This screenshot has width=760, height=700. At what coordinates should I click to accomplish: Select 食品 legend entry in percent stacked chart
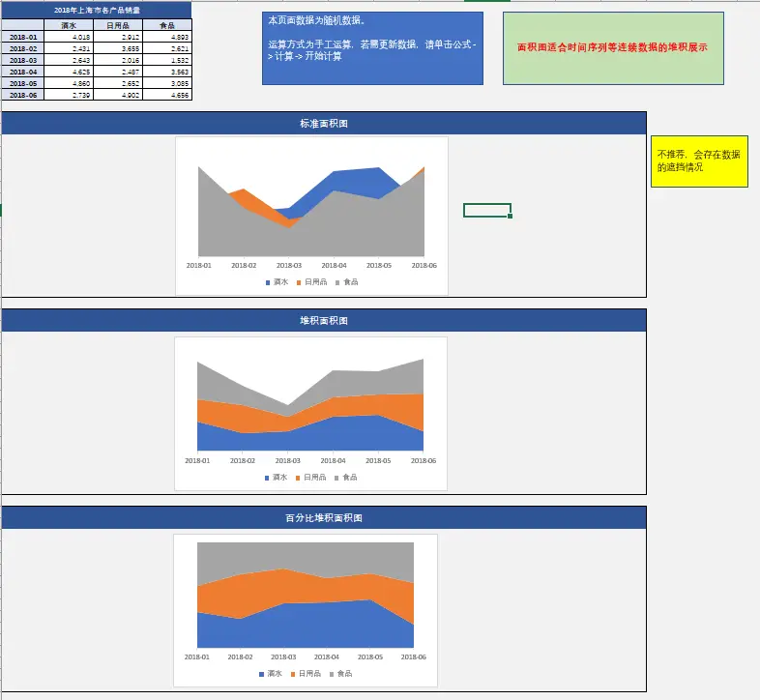point(340,673)
